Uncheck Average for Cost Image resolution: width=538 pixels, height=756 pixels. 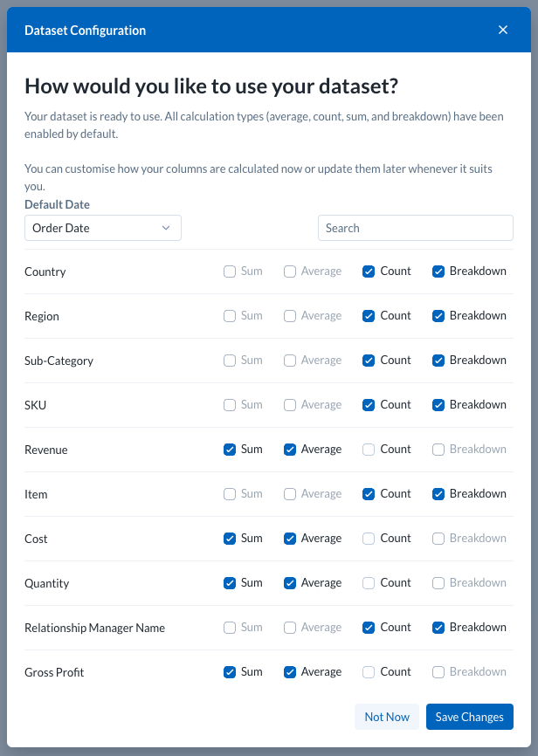tap(289, 538)
